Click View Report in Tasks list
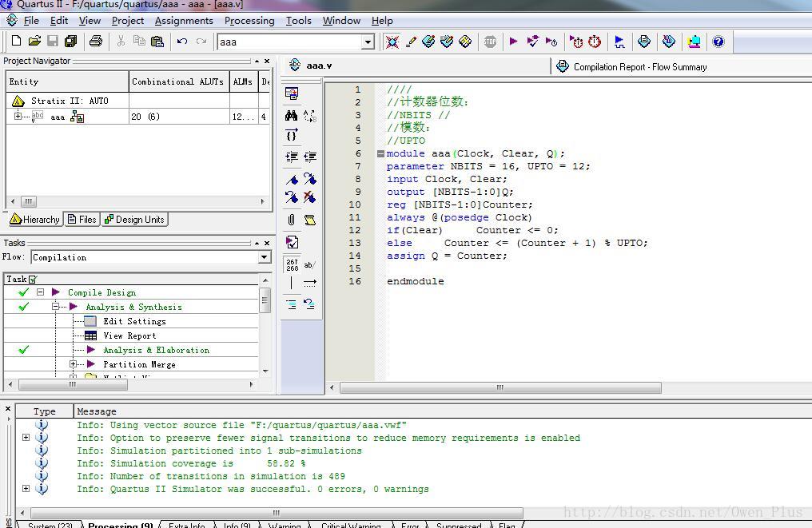Image resolution: width=812 pixels, height=528 pixels. coord(129,335)
